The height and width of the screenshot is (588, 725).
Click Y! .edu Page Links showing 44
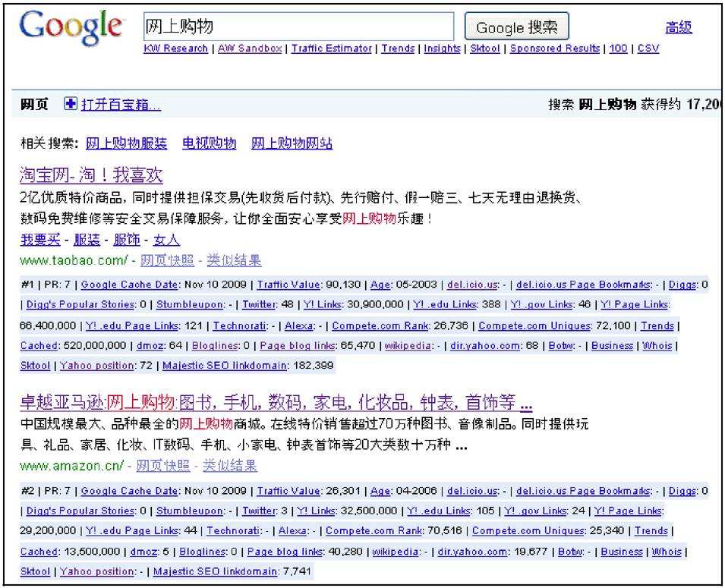click(132, 530)
